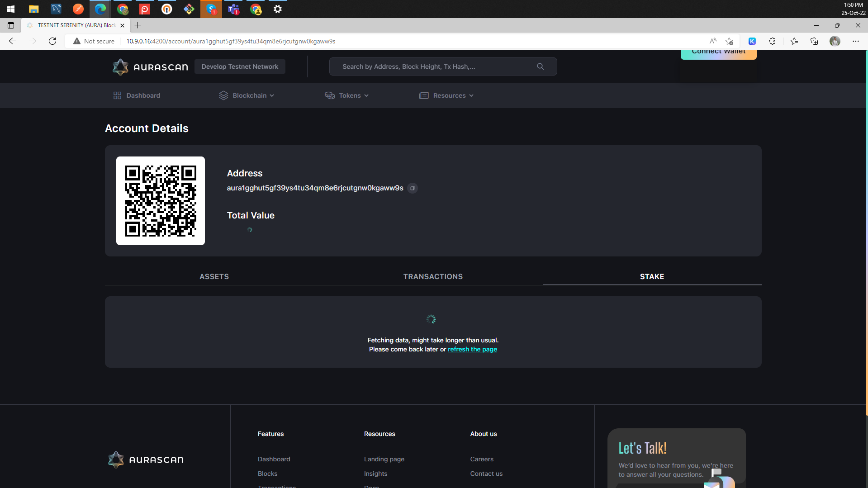Click the Blockchain layers icon in navbar
This screenshot has height=488, width=868.
click(223, 95)
